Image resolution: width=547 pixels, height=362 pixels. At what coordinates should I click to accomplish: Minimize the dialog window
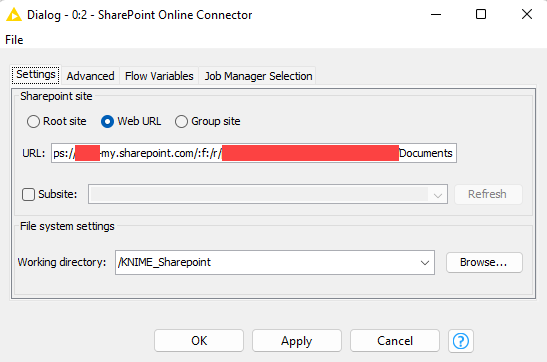436,15
